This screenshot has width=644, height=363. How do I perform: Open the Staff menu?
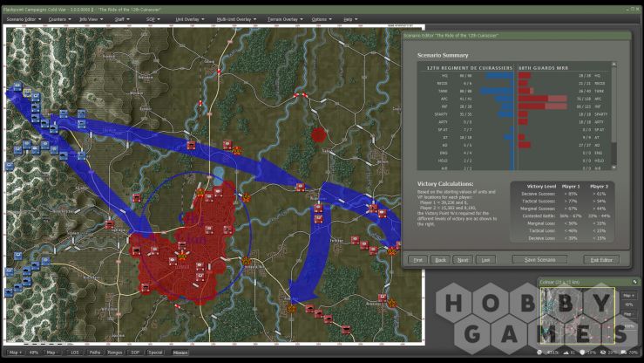click(122, 19)
